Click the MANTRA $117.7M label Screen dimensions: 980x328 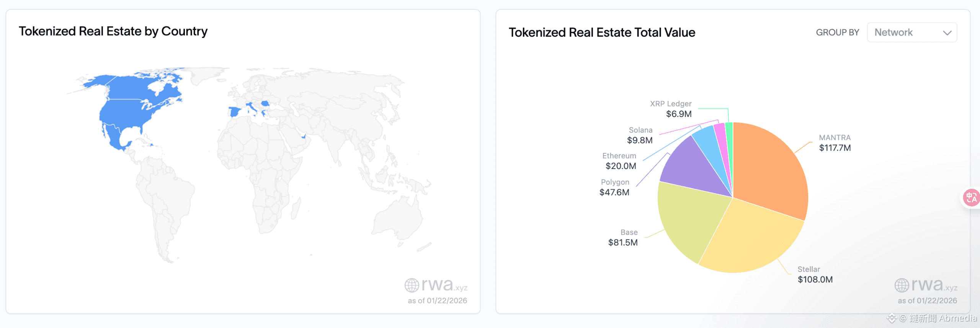coord(835,143)
